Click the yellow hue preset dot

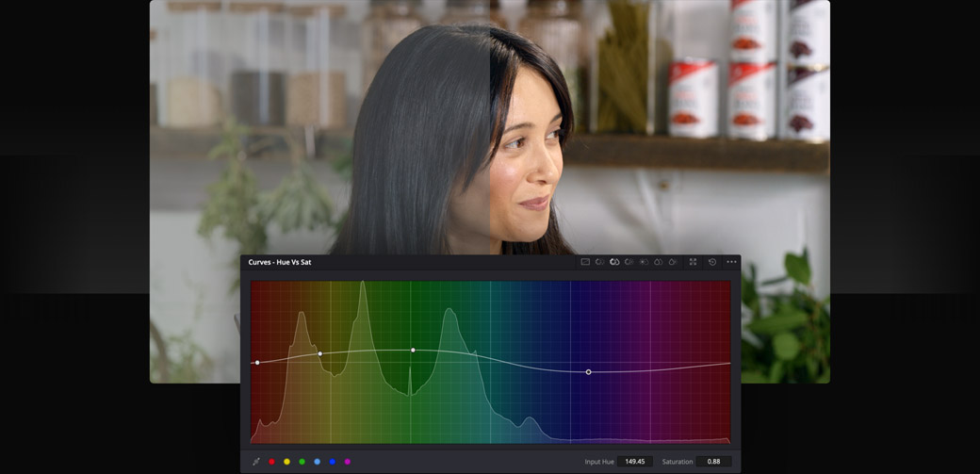[x=287, y=462]
